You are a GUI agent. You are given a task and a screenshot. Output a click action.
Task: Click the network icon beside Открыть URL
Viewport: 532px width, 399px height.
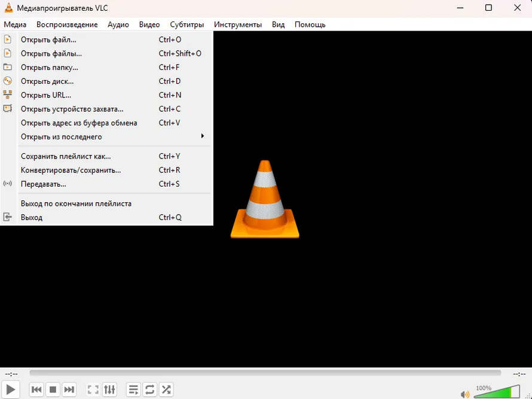click(7, 95)
